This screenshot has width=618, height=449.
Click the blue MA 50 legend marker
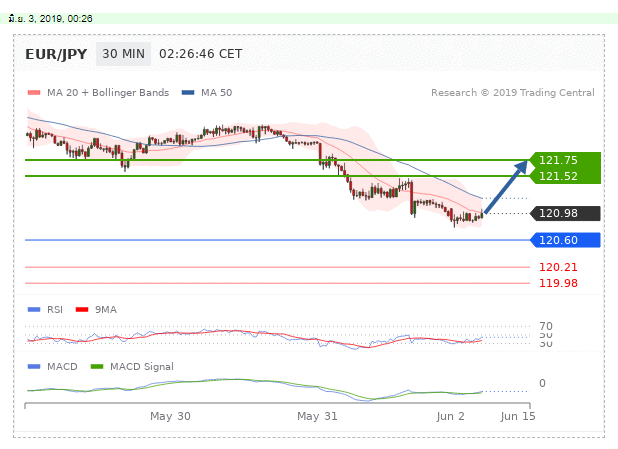(187, 93)
